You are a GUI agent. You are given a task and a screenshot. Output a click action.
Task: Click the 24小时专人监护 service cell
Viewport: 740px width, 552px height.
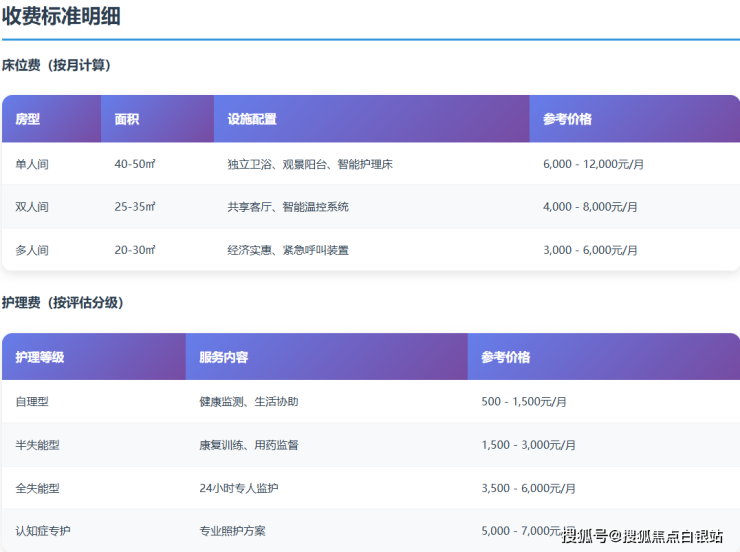(x=239, y=488)
